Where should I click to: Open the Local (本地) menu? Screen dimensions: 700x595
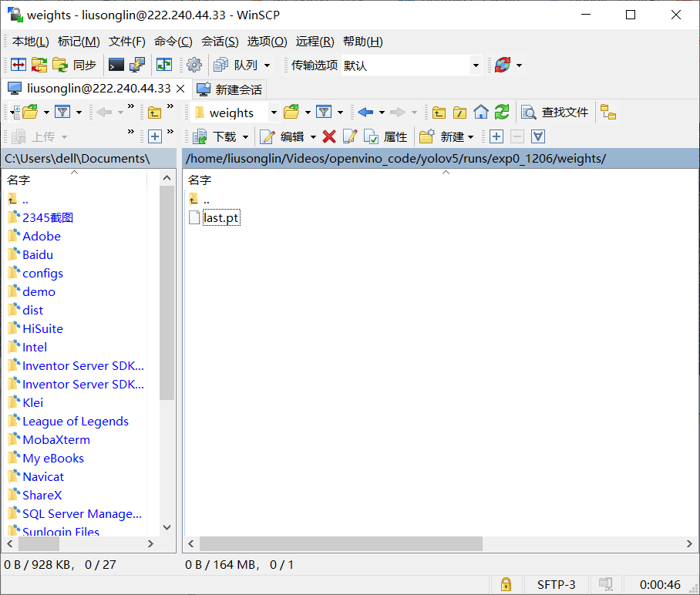coord(30,42)
